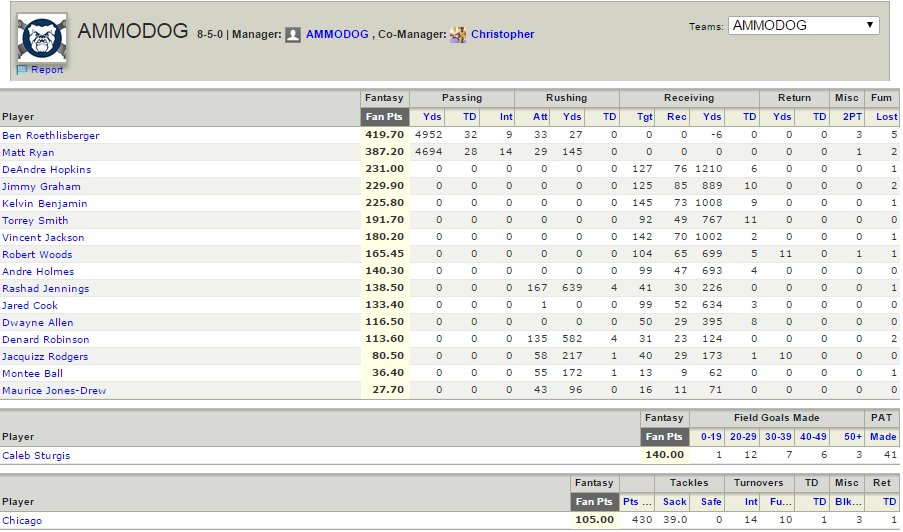Open the Christopher co-manager link
The image size is (903, 532).
pos(502,34)
